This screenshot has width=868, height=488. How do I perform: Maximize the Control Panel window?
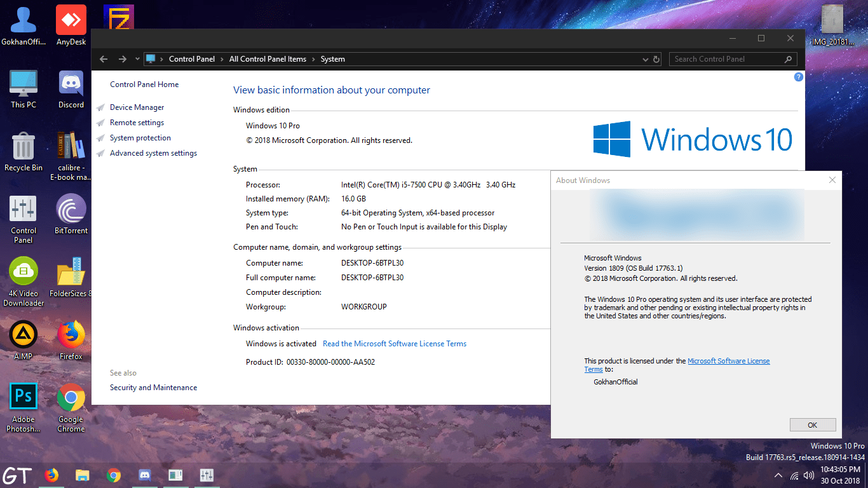tap(761, 38)
